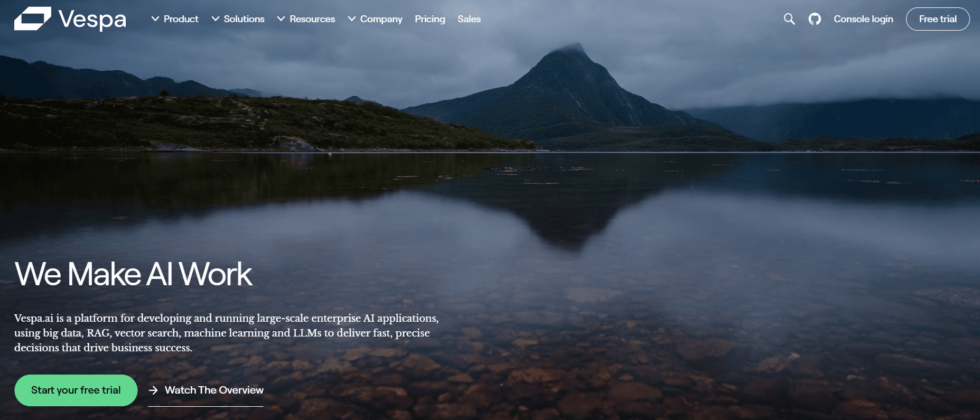Click the Vespa logo in the header
The image size is (980, 420).
pos(70,19)
